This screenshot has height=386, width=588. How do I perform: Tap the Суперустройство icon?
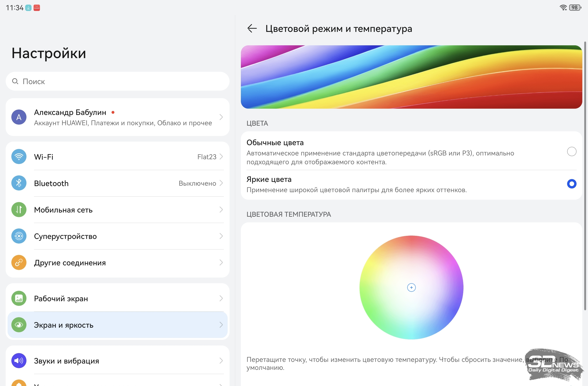click(x=19, y=236)
